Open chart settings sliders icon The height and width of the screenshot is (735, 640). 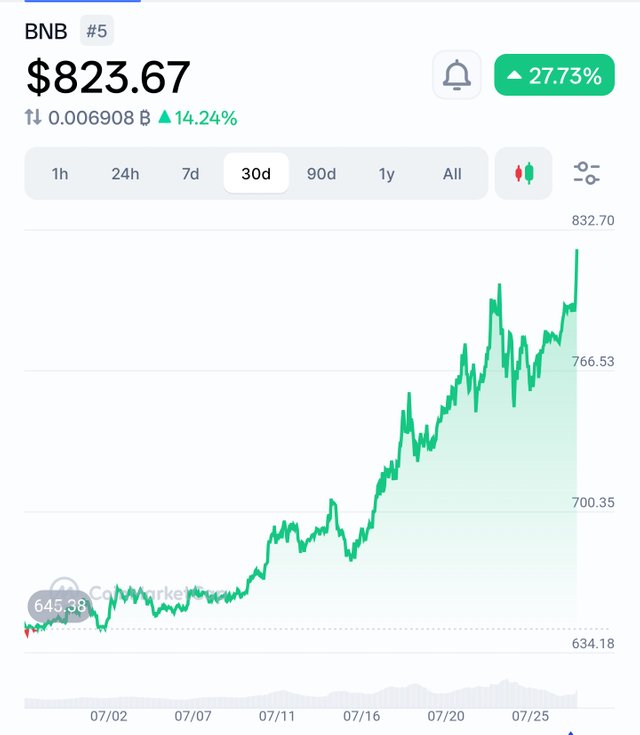587,174
